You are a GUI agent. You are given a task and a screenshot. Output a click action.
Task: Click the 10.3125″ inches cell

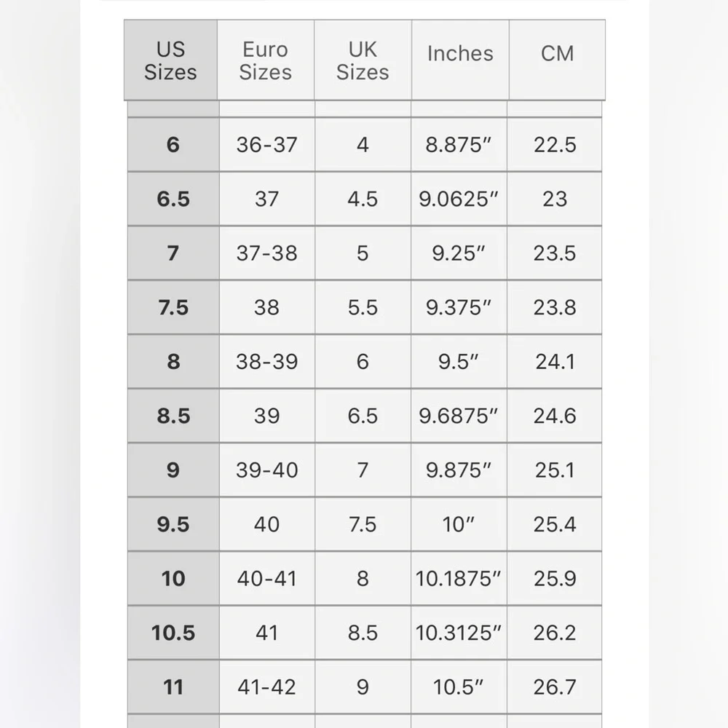pos(459,633)
